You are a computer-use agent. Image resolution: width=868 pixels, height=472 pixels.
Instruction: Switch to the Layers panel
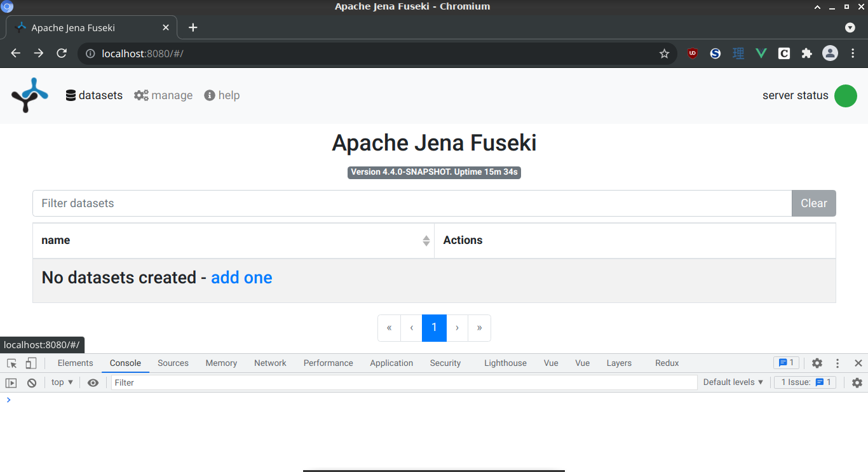click(619, 363)
